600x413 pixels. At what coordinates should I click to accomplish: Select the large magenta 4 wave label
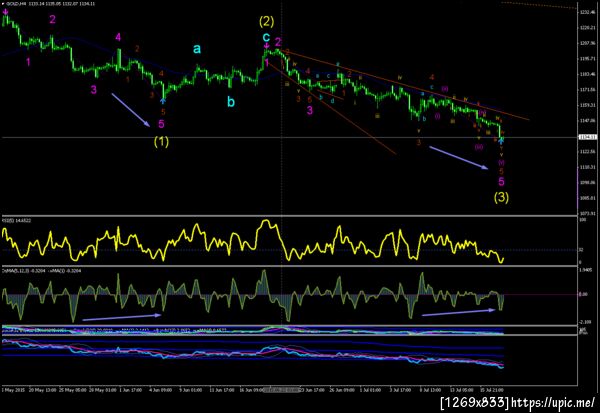(118, 37)
